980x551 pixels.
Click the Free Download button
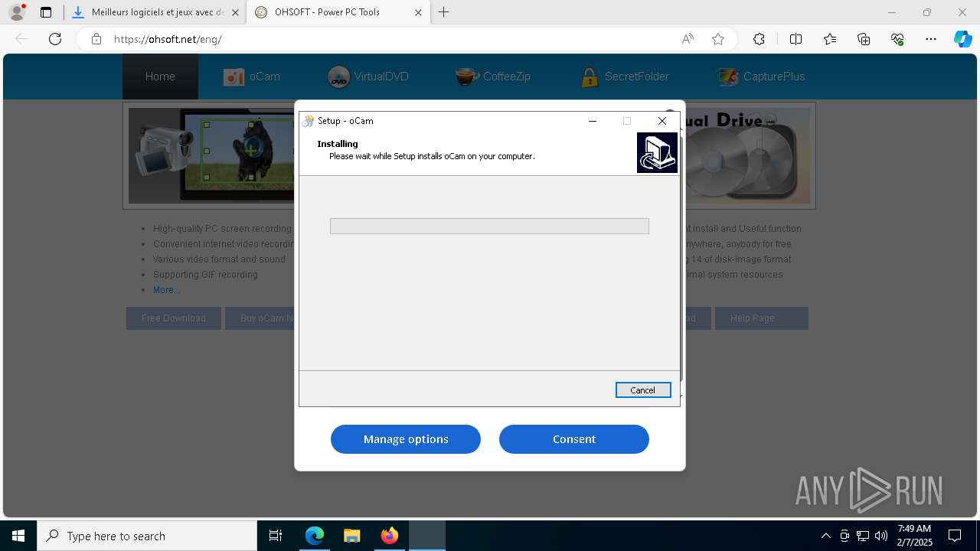[174, 318]
